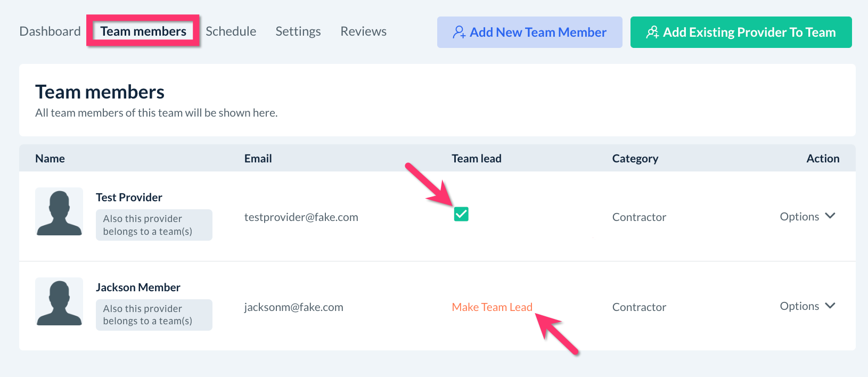
Task: Click email testprovider@fake.com
Action: pyautogui.click(x=301, y=217)
